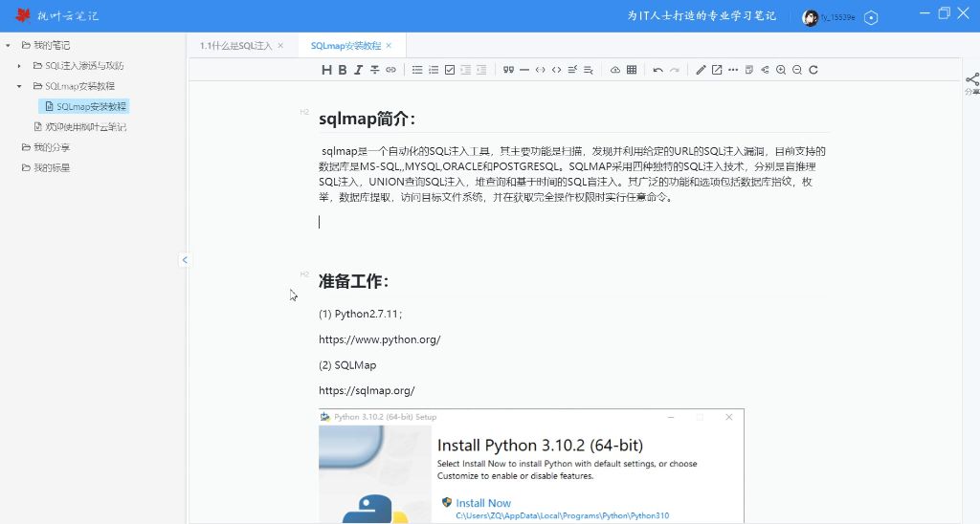This screenshot has width=980, height=524.
Task: Click the 准备工作 heading
Action: pyautogui.click(x=353, y=282)
